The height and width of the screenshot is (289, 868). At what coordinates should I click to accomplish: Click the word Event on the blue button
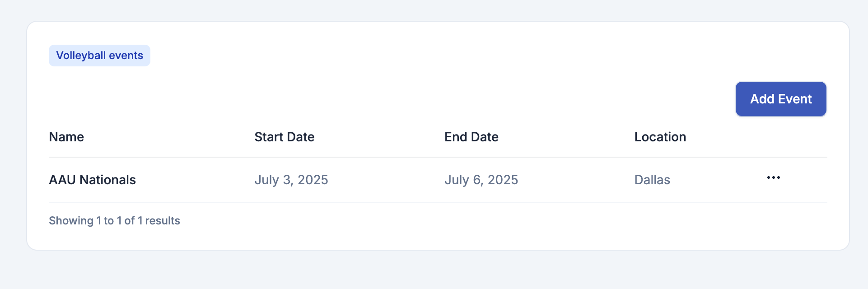795,99
